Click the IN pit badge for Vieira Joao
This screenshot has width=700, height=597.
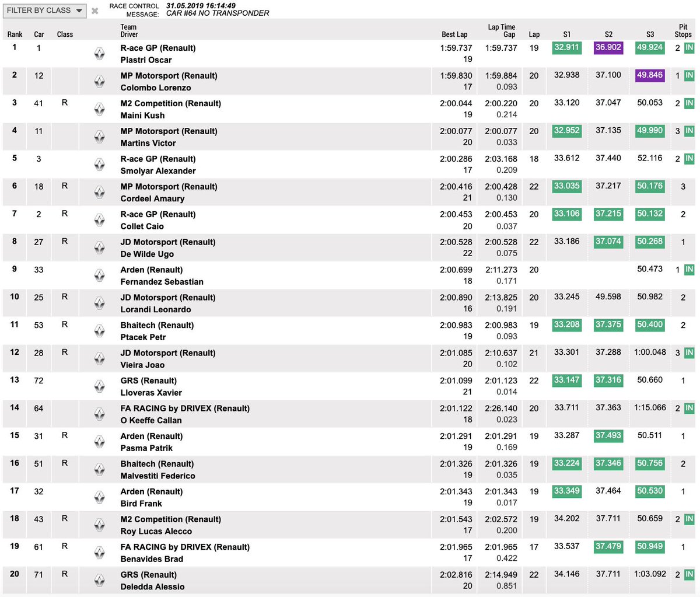(x=689, y=352)
